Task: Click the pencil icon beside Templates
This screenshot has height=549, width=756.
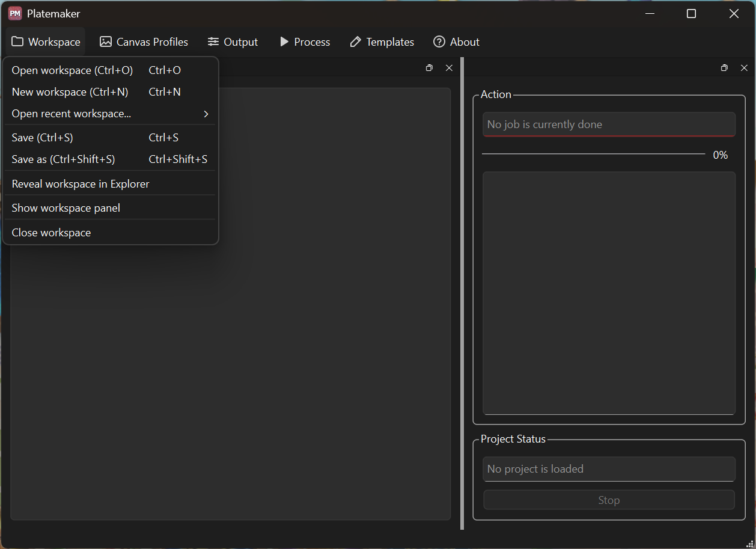Action: coord(356,41)
